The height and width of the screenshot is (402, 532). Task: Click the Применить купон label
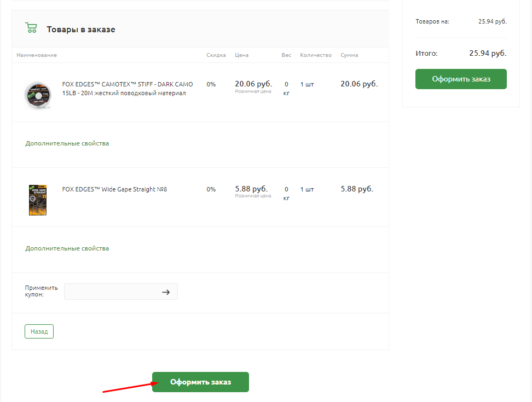(41, 291)
